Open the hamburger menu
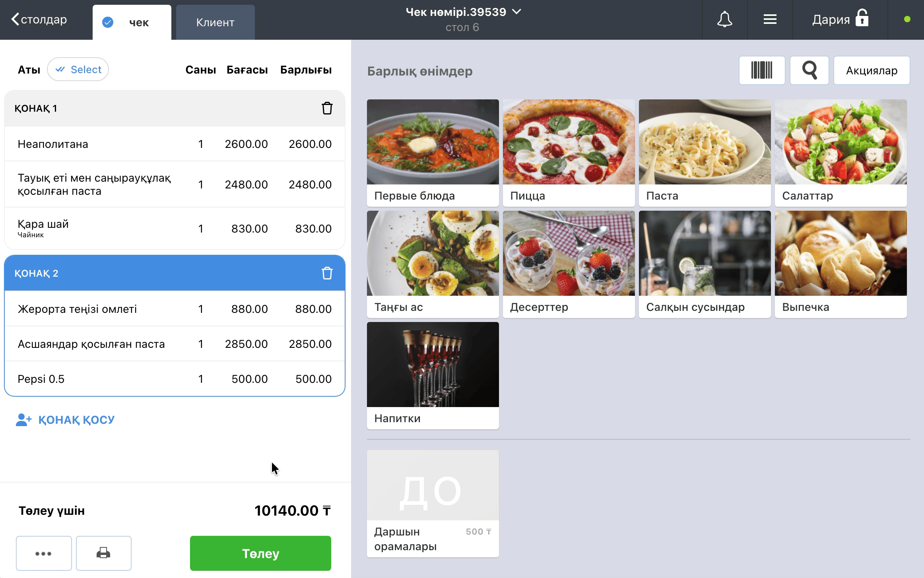 click(x=770, y=19)
